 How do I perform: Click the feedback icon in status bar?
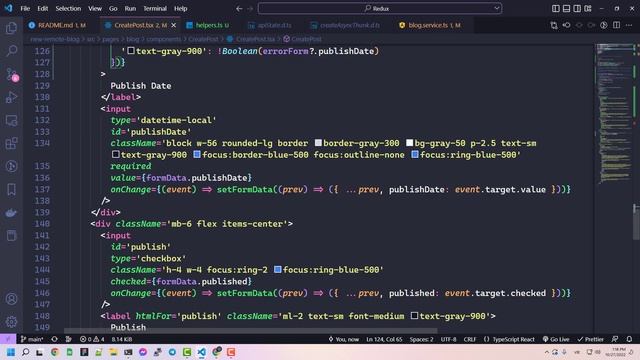[615, 339]
